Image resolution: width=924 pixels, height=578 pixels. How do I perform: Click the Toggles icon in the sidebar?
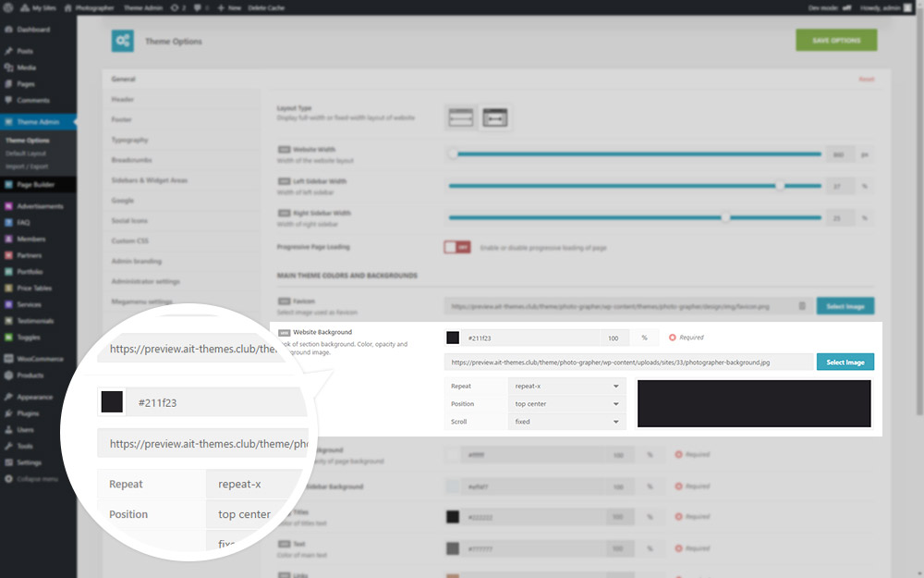pos(8,338)
